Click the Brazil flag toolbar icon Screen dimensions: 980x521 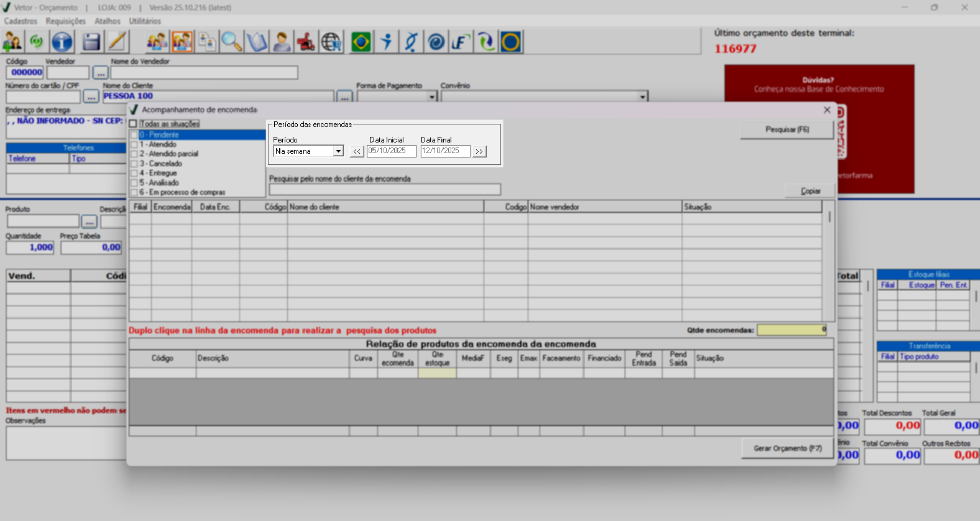[x=361, y=42]
